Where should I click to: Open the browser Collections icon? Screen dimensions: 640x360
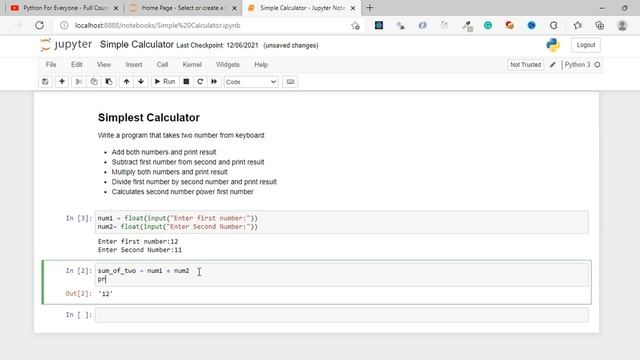[x=599, y=25]
